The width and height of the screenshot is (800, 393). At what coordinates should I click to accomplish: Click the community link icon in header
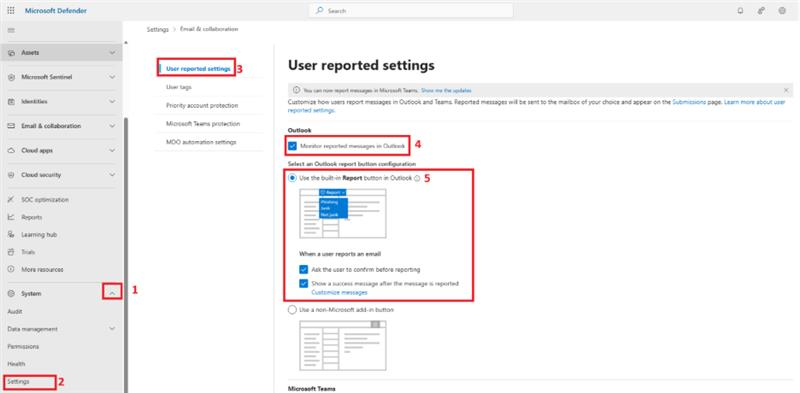pyautogui.click(x=761, y=11)
